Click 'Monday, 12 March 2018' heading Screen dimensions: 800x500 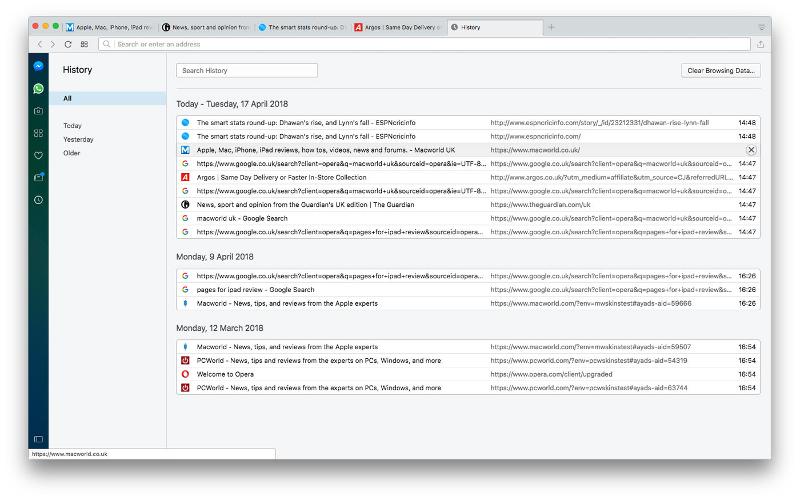pyautogui.click(x=220, y=328)
